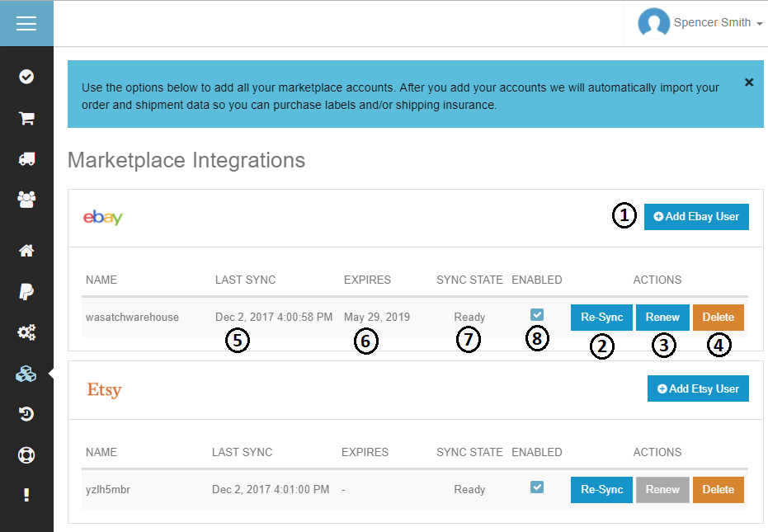Viewport: 768px width, 532px height.
Task: Go to the home icon in sidebar
Action: pos(26,250)
